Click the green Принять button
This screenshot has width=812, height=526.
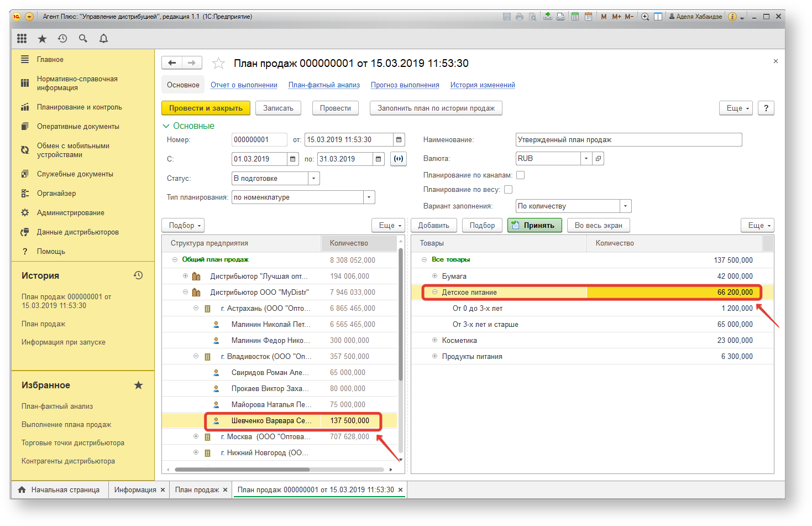pyautogui.click(x=535, y=226)
